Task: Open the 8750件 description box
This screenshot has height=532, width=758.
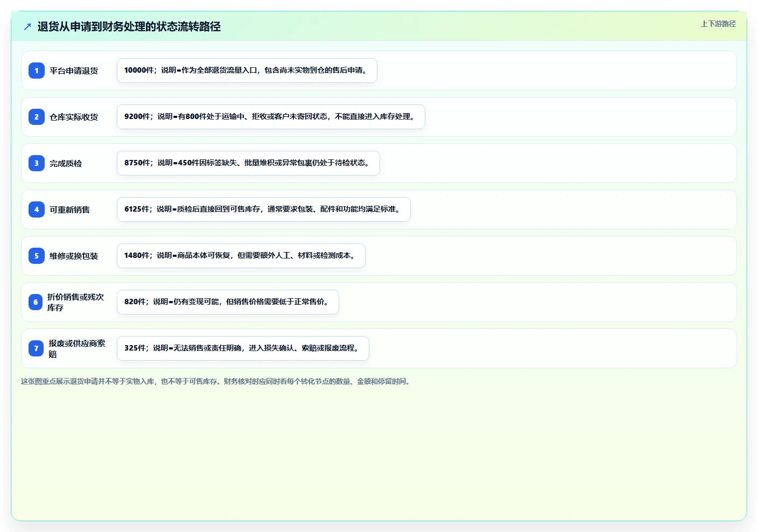Action: pyautogui.click(x=248, y=163)
